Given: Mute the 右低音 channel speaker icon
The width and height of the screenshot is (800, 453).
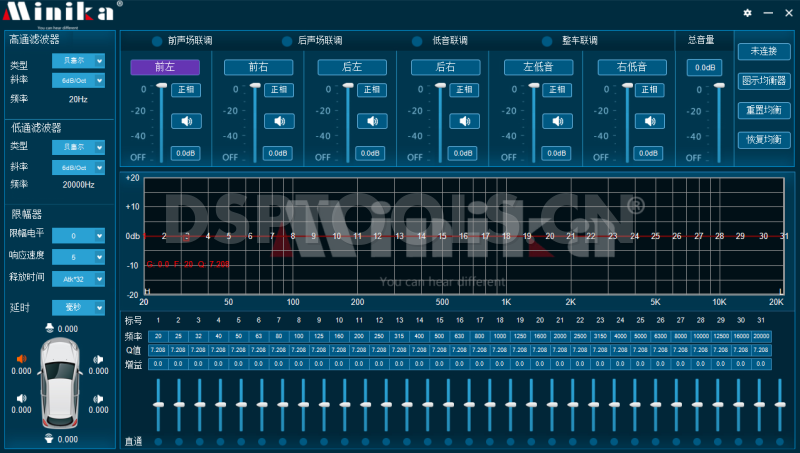Looking at the screenshot, I should click(649, 121).
